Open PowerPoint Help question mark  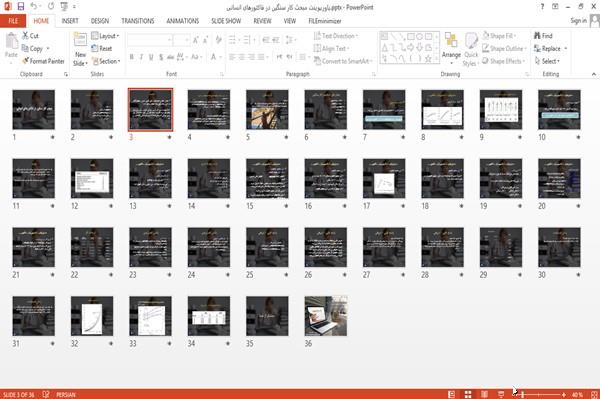click(542, 7)
